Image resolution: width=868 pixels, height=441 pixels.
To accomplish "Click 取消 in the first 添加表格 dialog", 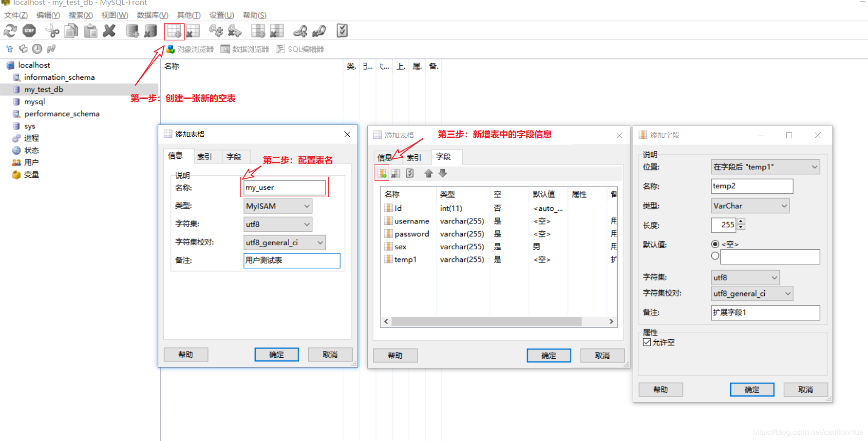I will (330, 355).
